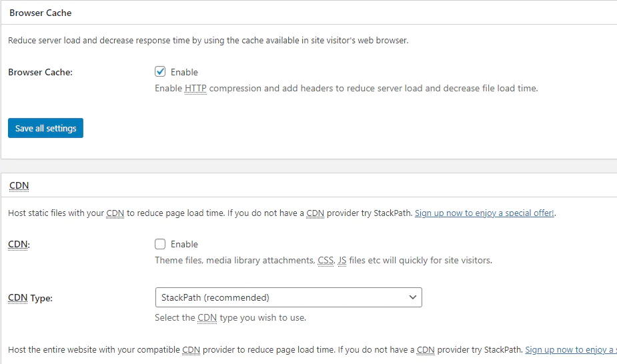The width and height of the screenshot is (617, 364).
Task: Click CDN abbreviation in Select the CDN type hint
Action: [207, 317]
